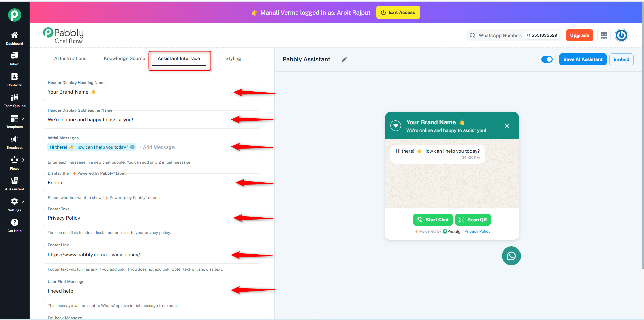This screenshot has height=320, width=644.
Task: Click the Footer Text field
Action: (151, 218)
